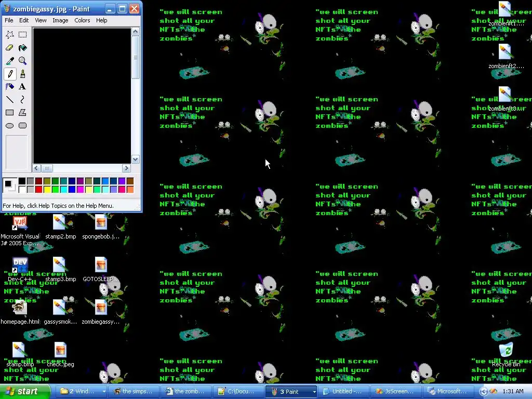This screenshot has width=532, height=399.
Task: Click the Paint canvas scroll-up arrow
Action: point(136,32)
